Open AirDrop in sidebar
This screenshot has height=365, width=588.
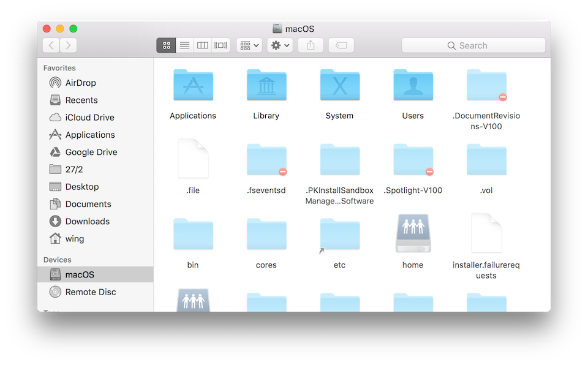80,83
